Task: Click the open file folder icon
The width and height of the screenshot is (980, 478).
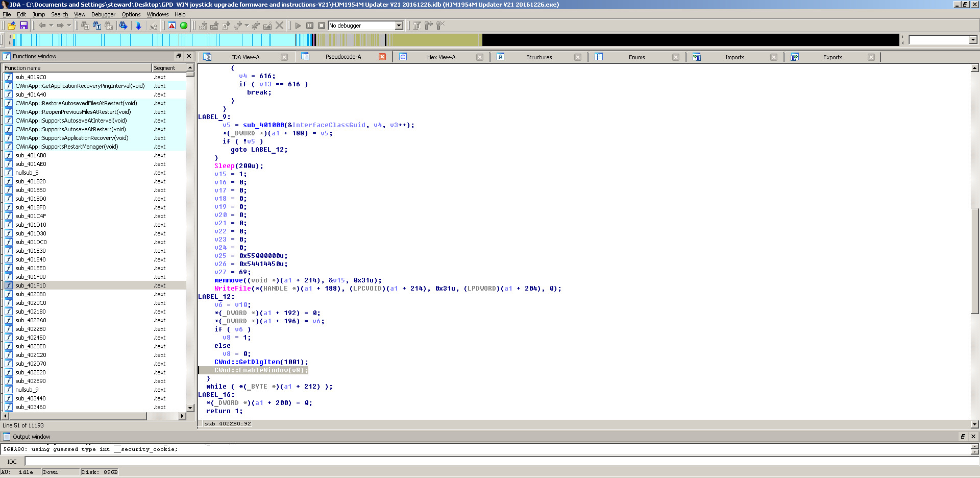Action: [11, 26]
